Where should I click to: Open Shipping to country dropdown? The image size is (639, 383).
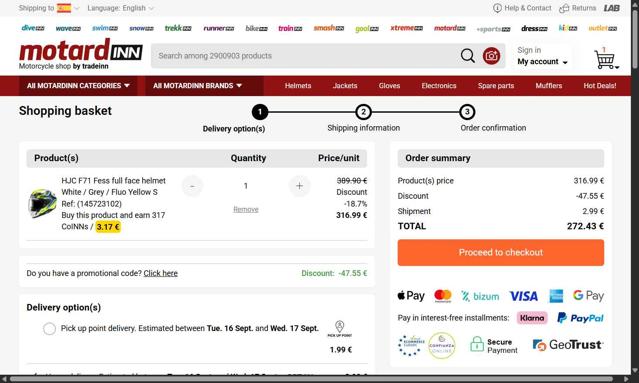[x=49, y=8]
